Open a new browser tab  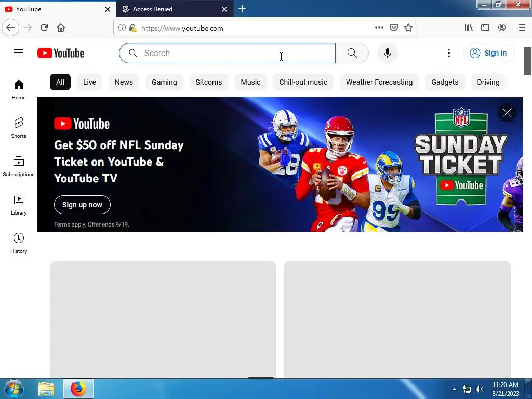point(242,9)
